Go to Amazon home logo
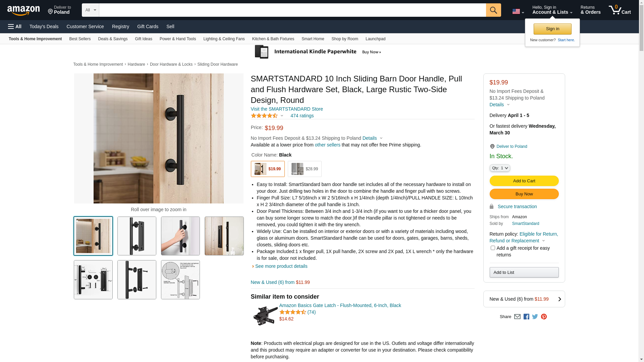This screenshot has height=362, width=644. (x=23, y=11)
